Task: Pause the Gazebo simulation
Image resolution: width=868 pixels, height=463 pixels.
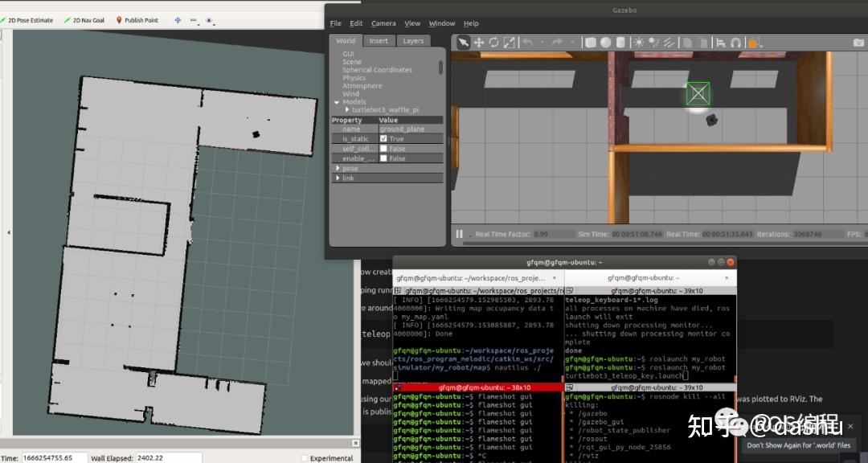Action: point(460,234)
